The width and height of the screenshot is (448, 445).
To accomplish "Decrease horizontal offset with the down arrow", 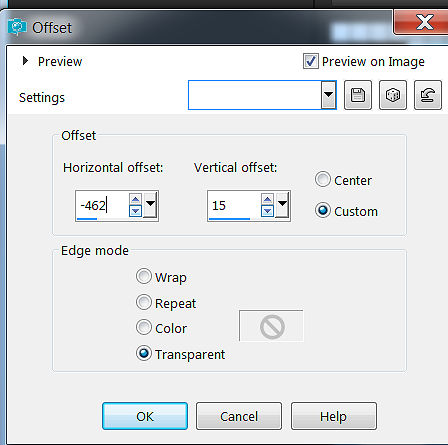I will pyautogui.click(x=135, y=211).
